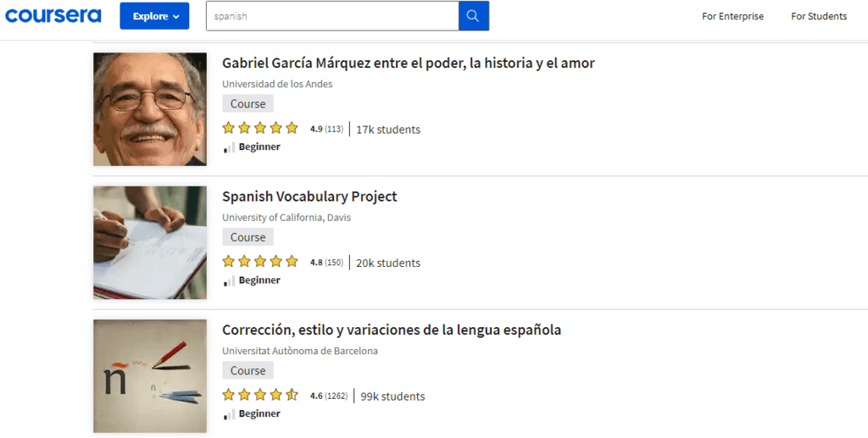Click star rating of Spanish Vocabulary Project
The height and width of the screenshot is (438, 868).
coord(260,263)
